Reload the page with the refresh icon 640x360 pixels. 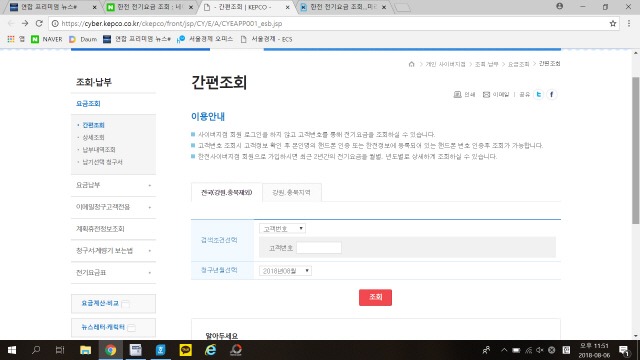[39, 23]
